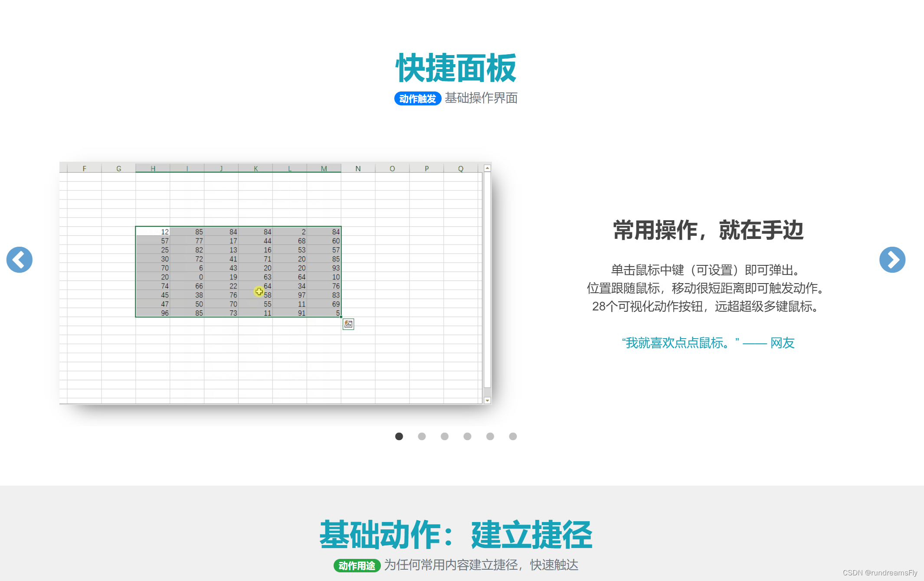Image resolution: width=924 pixels, height=581 pixels.
Task: Select column Q header in the spreadsheet
Action: click(x=461, y=168)
